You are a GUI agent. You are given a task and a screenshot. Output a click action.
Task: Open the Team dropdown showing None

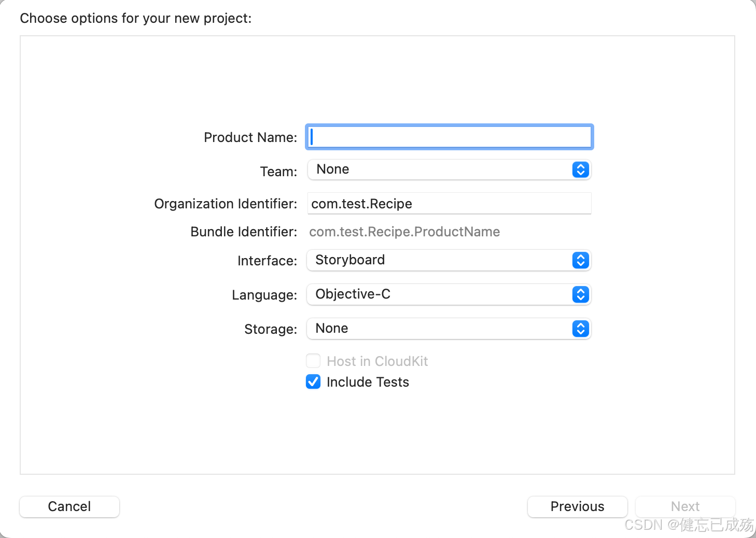440,169
